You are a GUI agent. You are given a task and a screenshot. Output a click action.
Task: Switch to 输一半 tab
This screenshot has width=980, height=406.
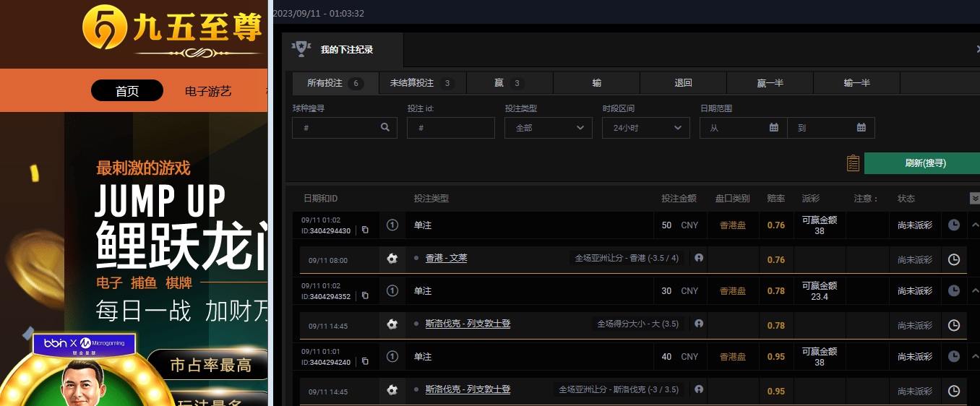(x=857, y=83)
